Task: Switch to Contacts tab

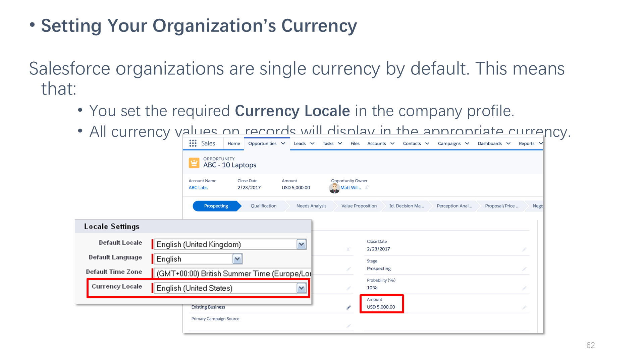Action: coord(412,143)
